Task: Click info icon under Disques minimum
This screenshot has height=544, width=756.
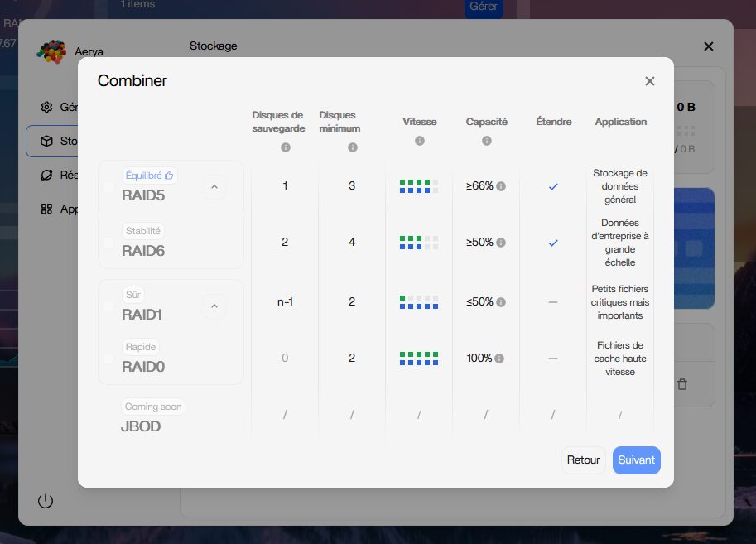Action: pos(353,147)
